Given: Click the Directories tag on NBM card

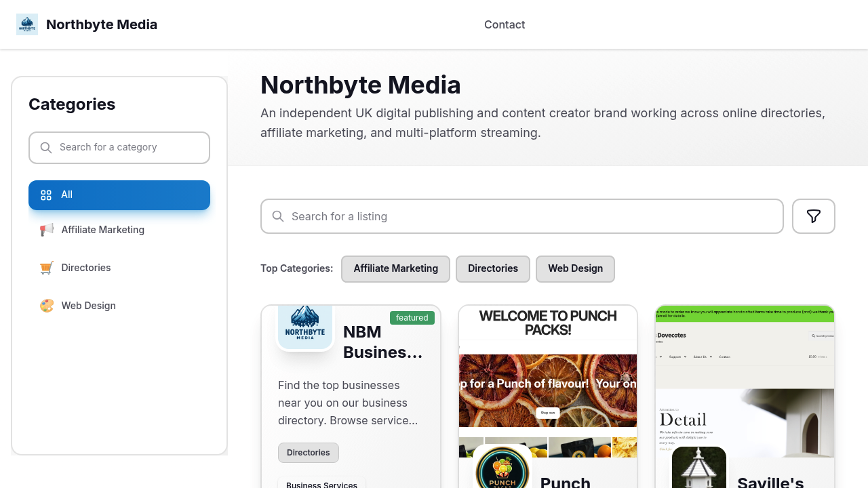Looking at the screenshot, I should coord(309,453).
